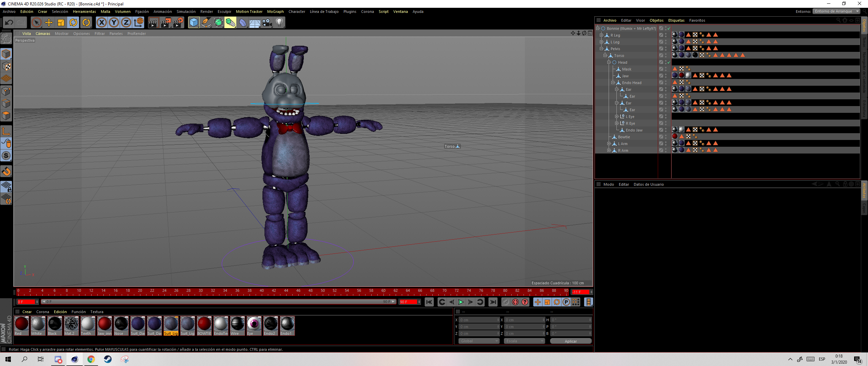Select the Texture mode checkered cube icon
The height and width of the screenshot is (366, 868).
[6, 66]
